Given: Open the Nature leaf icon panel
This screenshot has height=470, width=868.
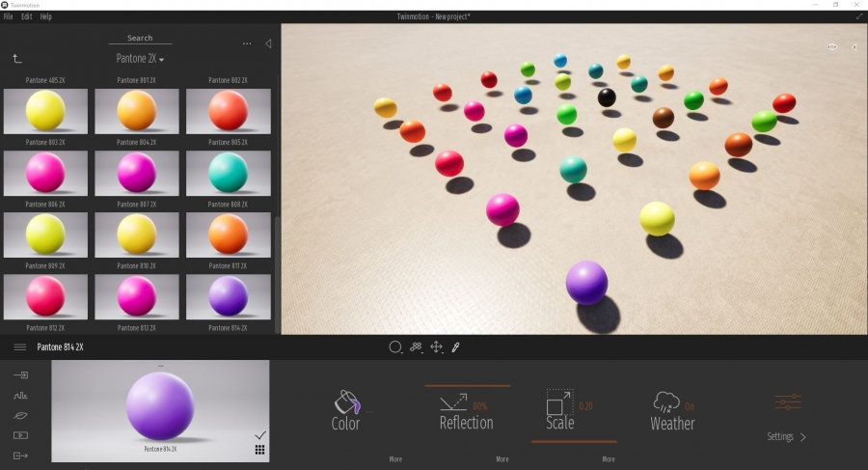Looking at the screenshot, I should click(20, 415).
